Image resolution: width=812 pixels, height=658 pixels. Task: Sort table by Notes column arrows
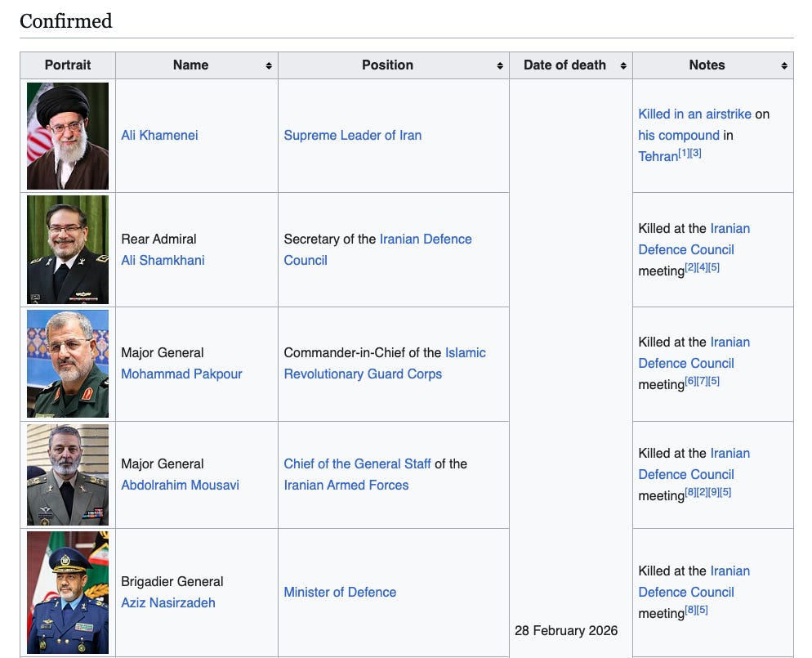[784, 65]
